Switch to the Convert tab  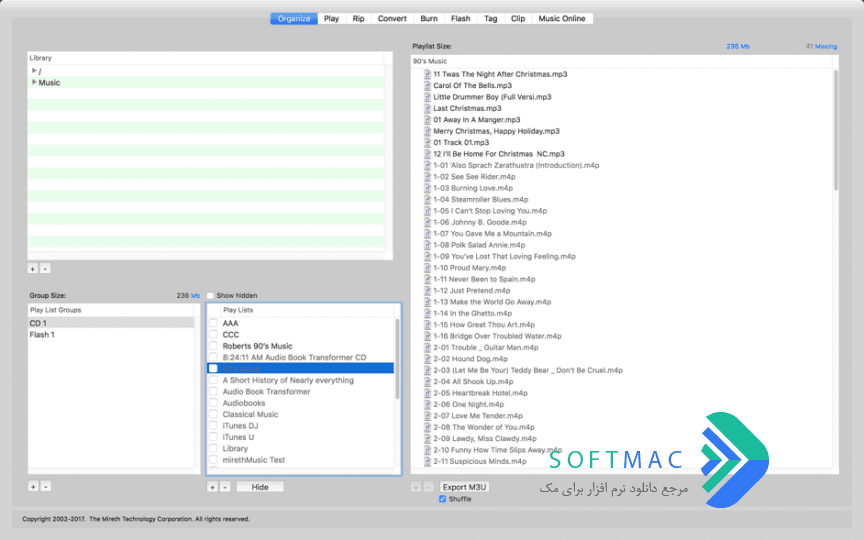click(392, 18)
